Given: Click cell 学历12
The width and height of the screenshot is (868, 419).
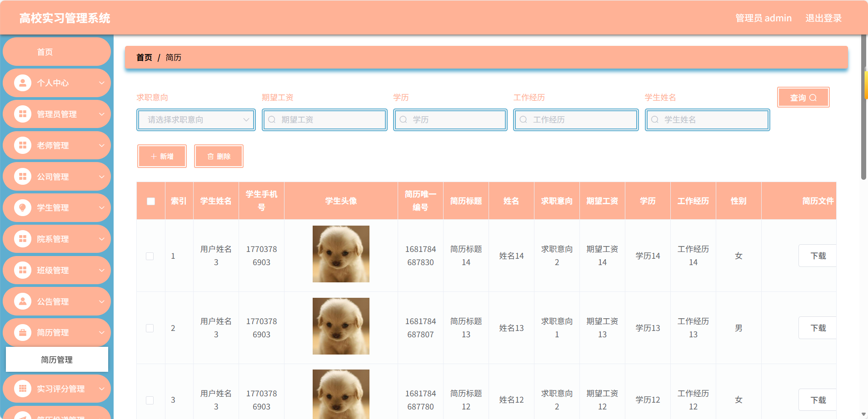Looking at the screenshot, I should click(x=648, y=400).
